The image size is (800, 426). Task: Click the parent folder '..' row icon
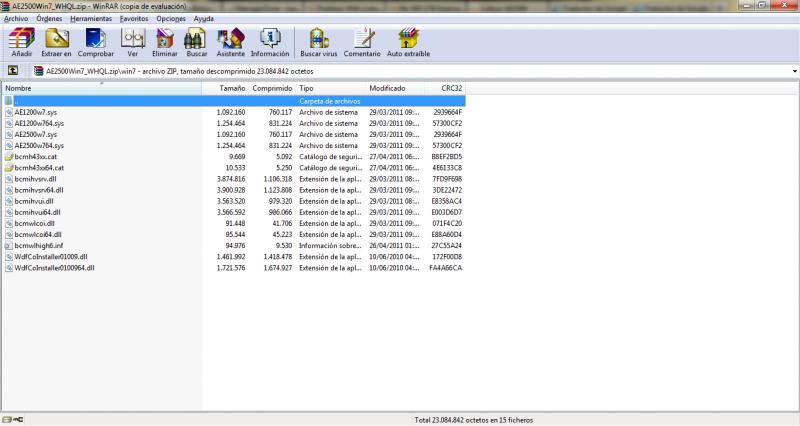click(x=9, y=101)
